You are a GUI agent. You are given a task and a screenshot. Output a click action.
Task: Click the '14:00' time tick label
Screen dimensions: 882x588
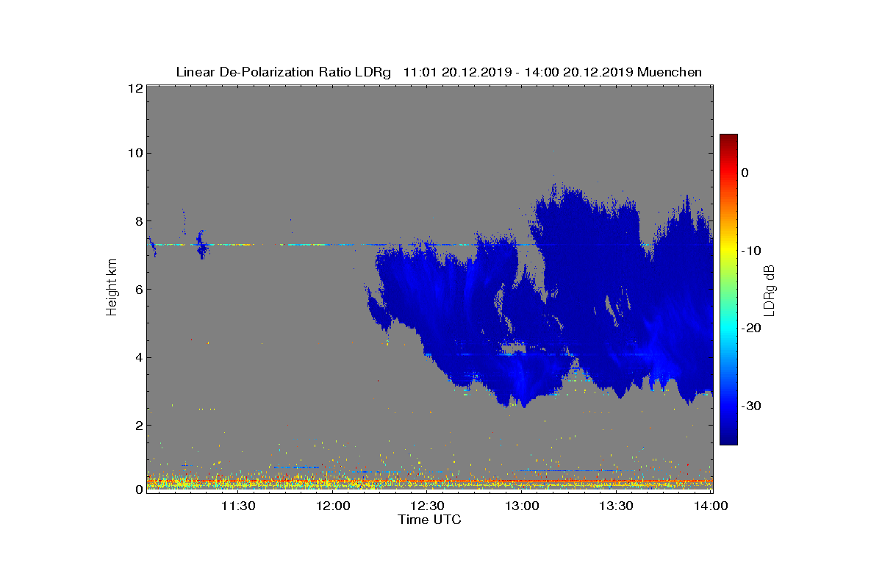click(711, 506)
